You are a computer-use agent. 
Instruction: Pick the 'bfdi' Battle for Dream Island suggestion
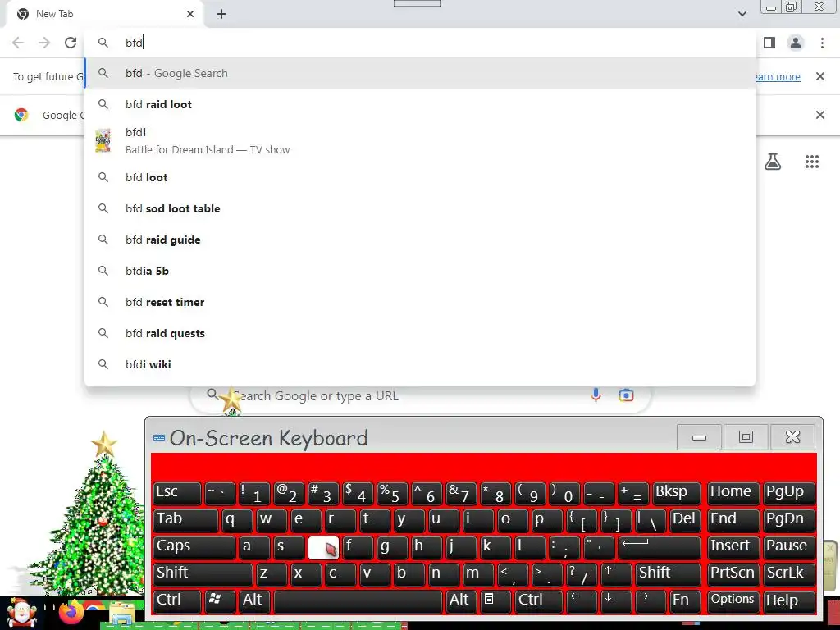click(420, 140)
